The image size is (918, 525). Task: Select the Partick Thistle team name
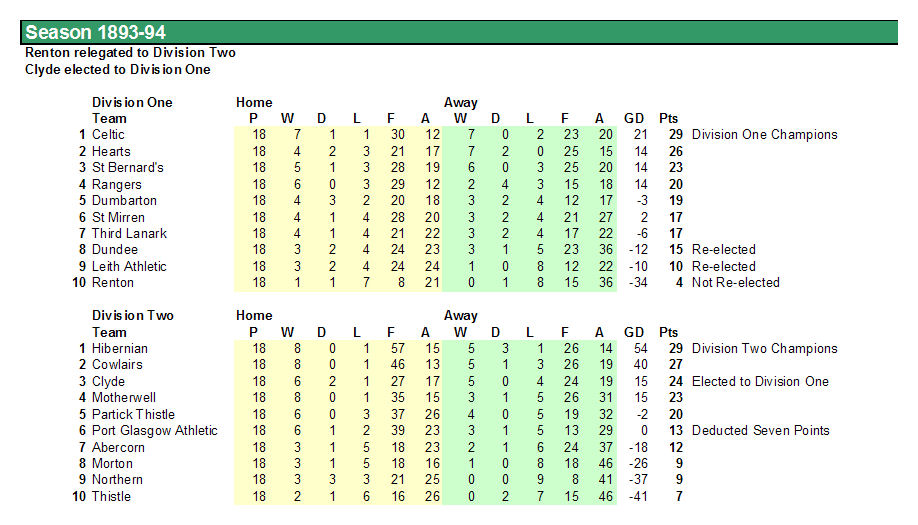point(133,414)
